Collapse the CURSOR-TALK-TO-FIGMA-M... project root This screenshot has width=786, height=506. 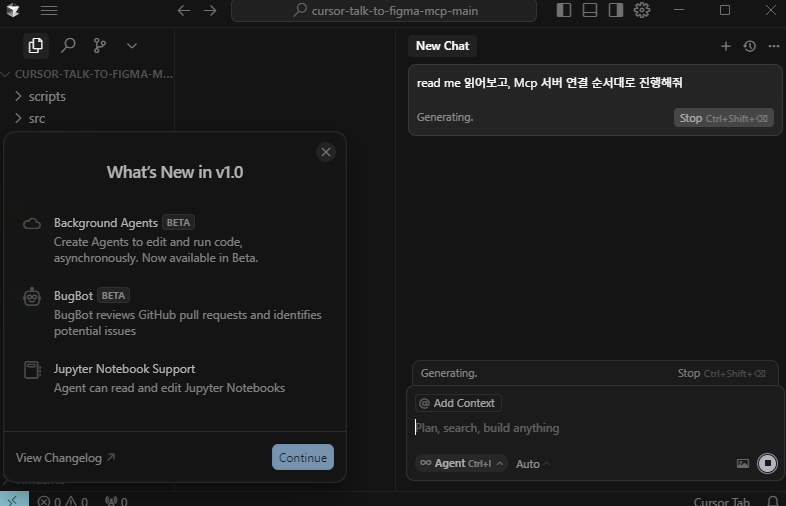[x=87, y=74]
